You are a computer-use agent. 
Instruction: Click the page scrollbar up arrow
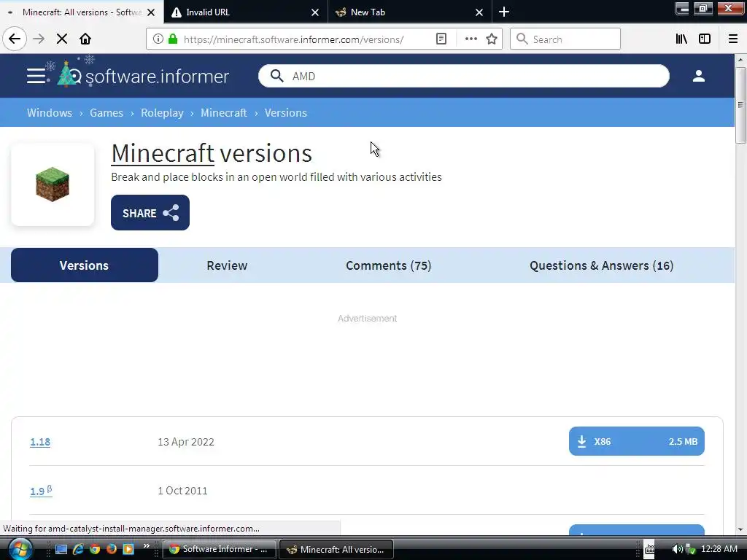740,60
